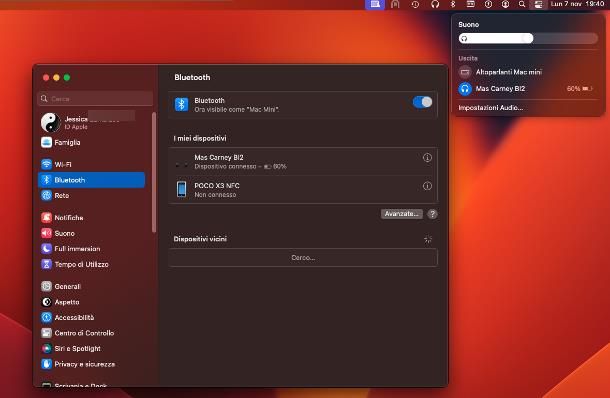Click the date and time in menu bar

coord(577,4)
